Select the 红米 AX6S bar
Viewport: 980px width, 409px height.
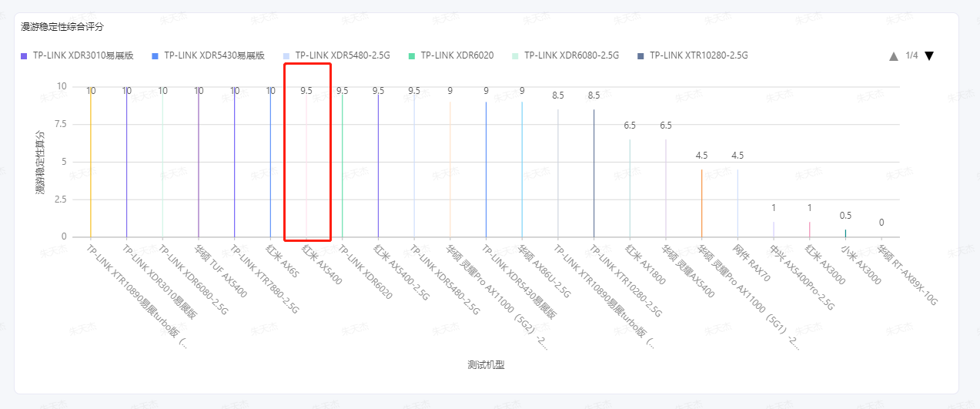270,162
